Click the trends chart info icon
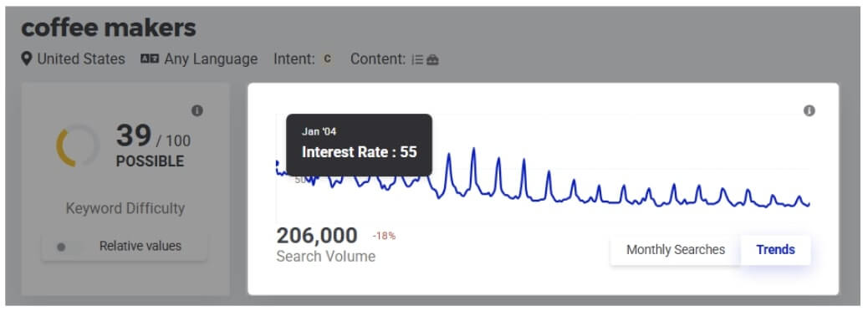 pyautogui.click(x=809, y=110)
